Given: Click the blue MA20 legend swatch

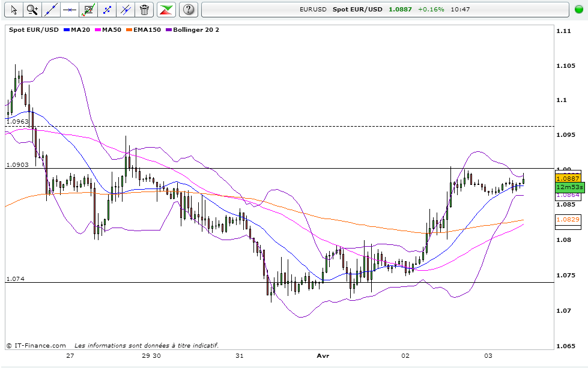Looking at the screenshot, I should click(67, 29).
